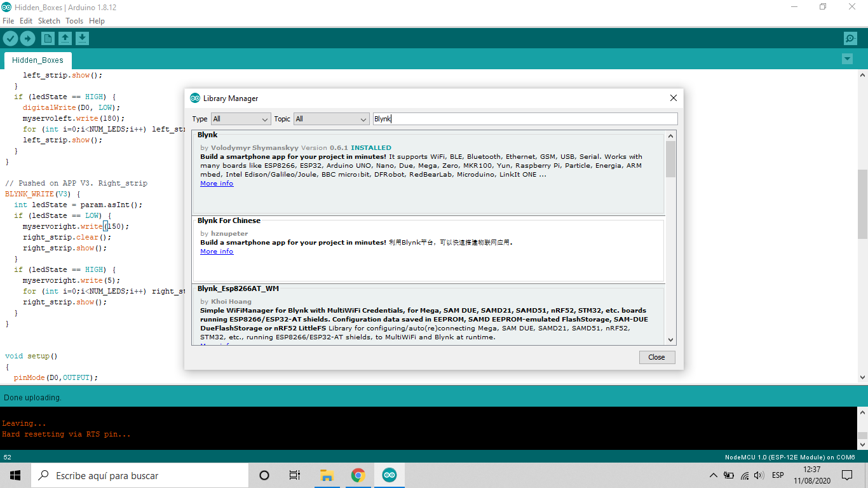This screenshot has width=868, height=488.
Task: Click the line number 52 in status bar
Action: pyautogui.click(x=8, y=457)
